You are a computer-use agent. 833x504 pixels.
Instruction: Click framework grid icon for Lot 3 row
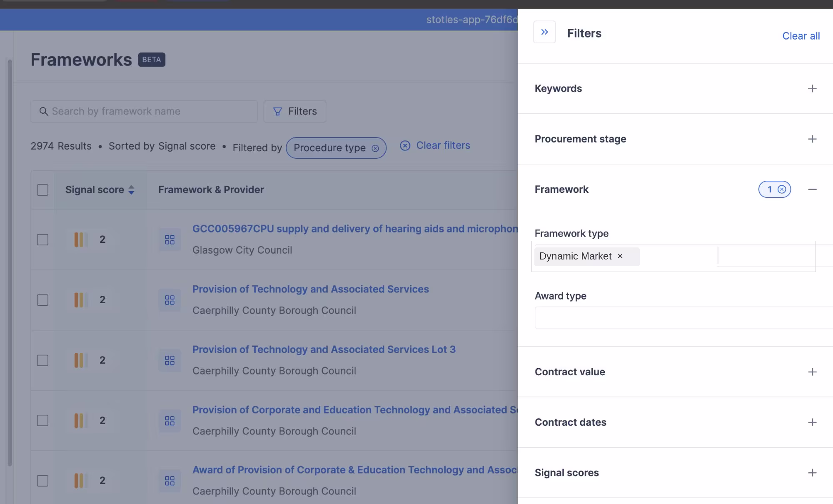[x=170, y=360]
